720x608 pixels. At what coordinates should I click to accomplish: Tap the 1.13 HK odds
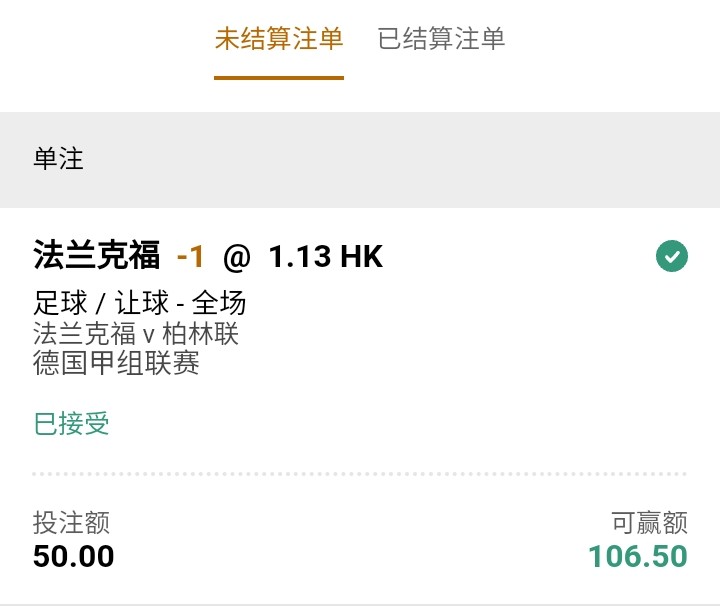tap(325, 257)
